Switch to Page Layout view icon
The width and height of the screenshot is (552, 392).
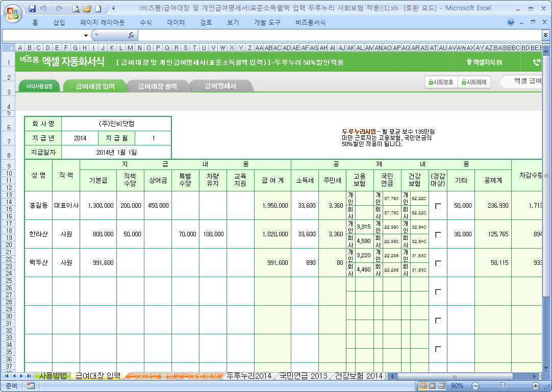point(433,386)
